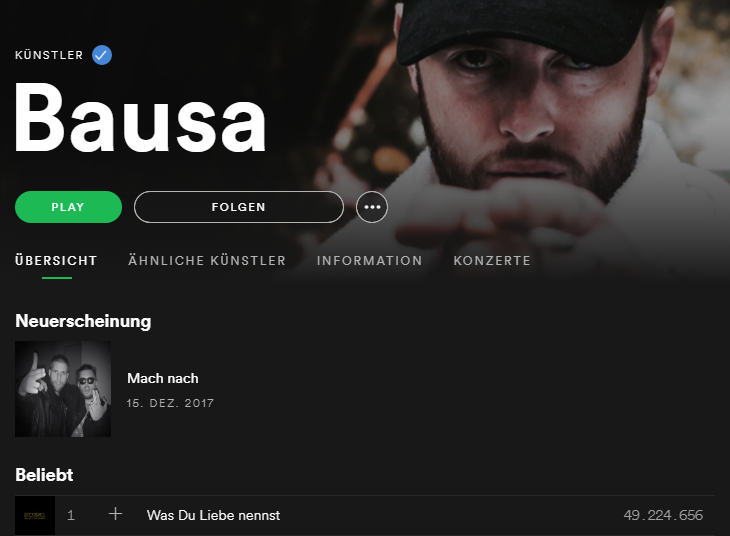Open the Information tab
Viewport: 730px width, 536px height.
[x=370, y=260]
